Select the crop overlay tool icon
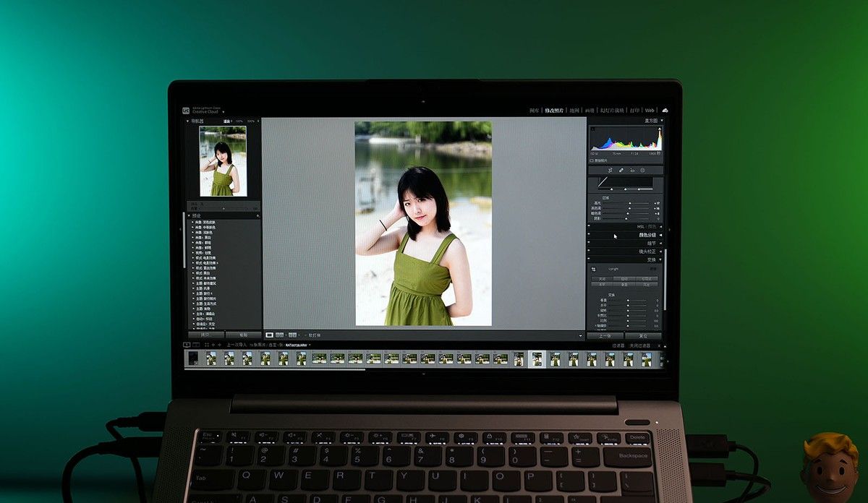Viewport: 868px width, 503px height. (x=610, y=170)
